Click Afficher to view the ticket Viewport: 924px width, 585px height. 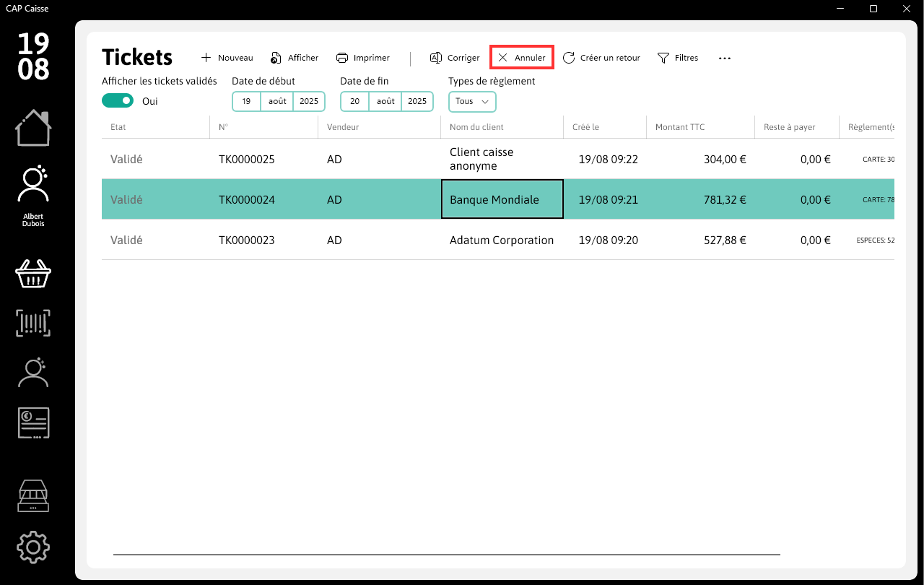point(295,58)
